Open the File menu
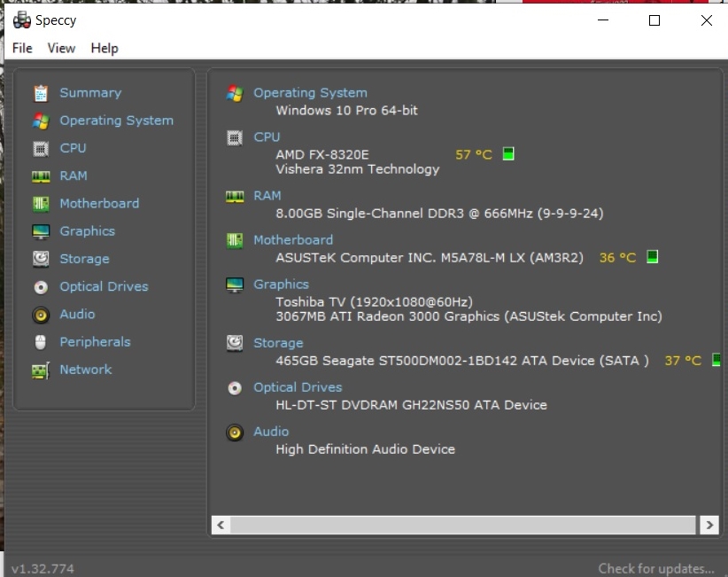Image resolution: width=728 pixels, height=577 pixels. 22,49
